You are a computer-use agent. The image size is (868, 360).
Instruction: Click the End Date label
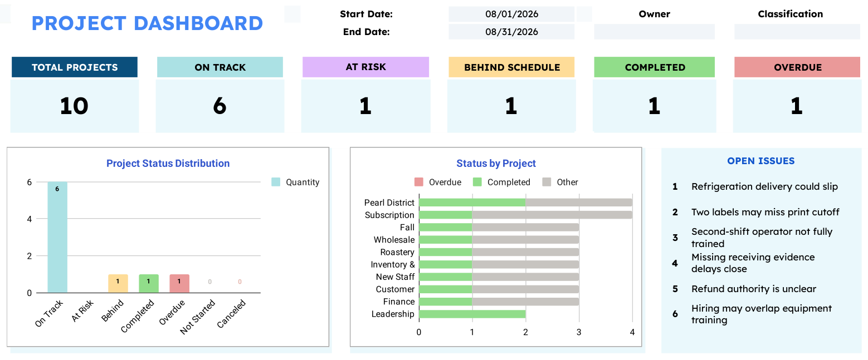click(366, 32)
